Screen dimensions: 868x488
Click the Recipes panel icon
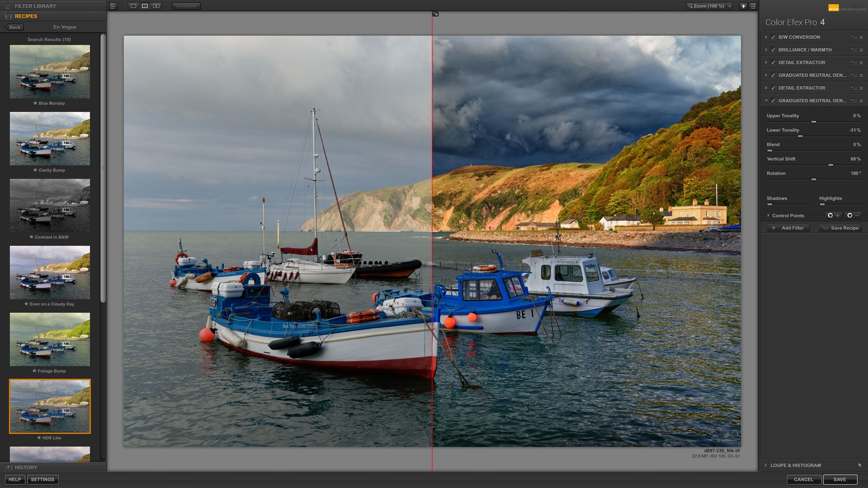pos(8,16)
